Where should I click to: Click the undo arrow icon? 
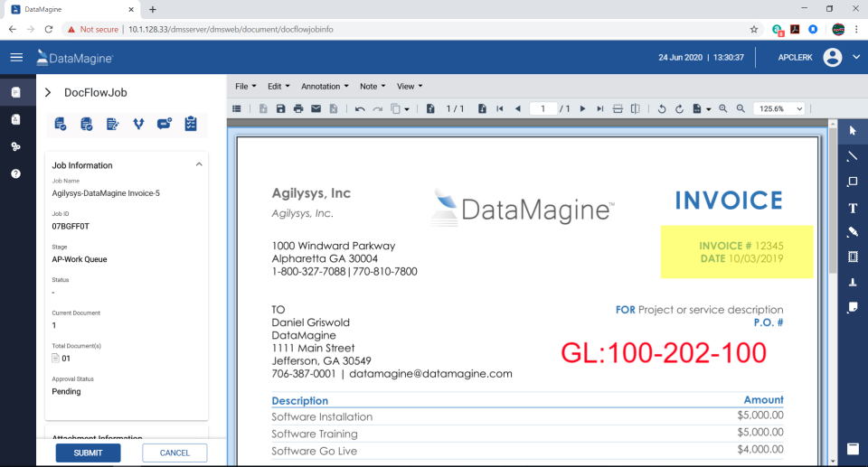(360, 109)
